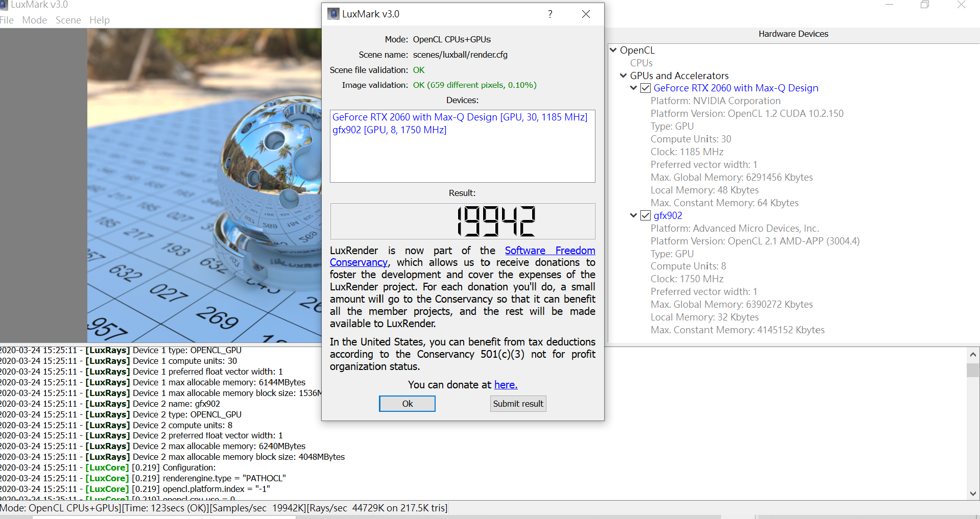980x519 pixels.
Task: Open the Mode menu
Action: (x=34, y=20)
